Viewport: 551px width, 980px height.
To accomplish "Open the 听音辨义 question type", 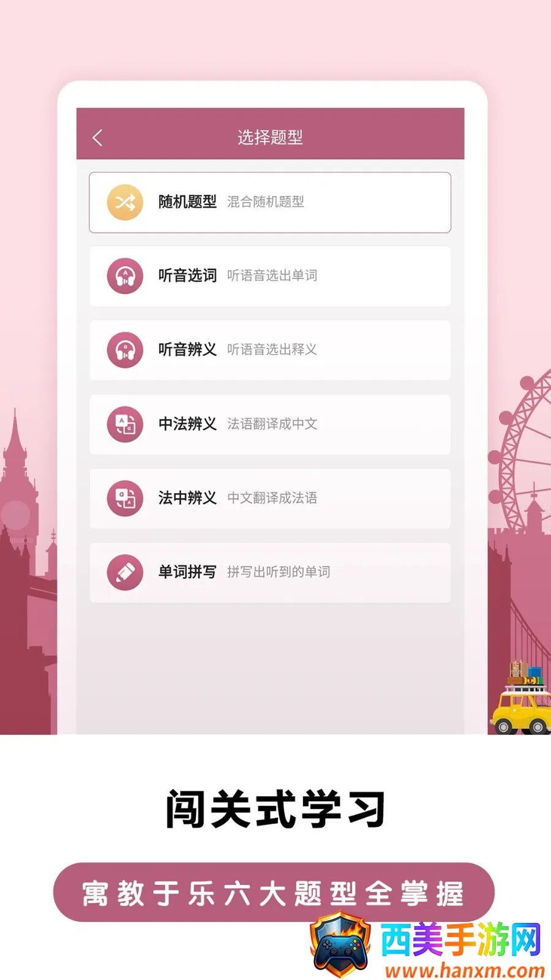I will coord(270,350).
